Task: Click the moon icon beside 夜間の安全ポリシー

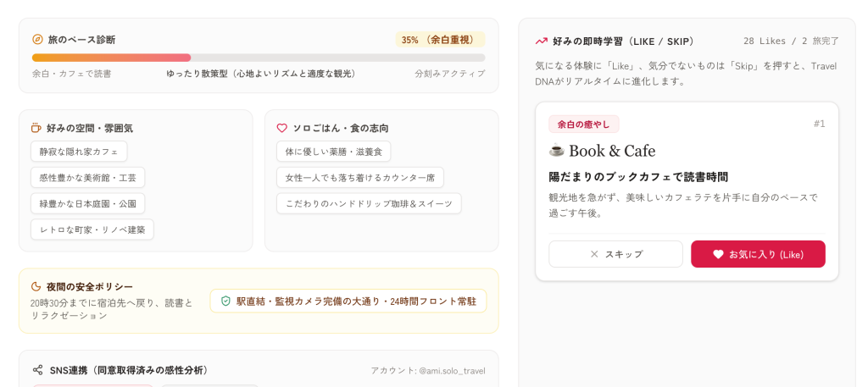Action: click(x=36, y=286)
